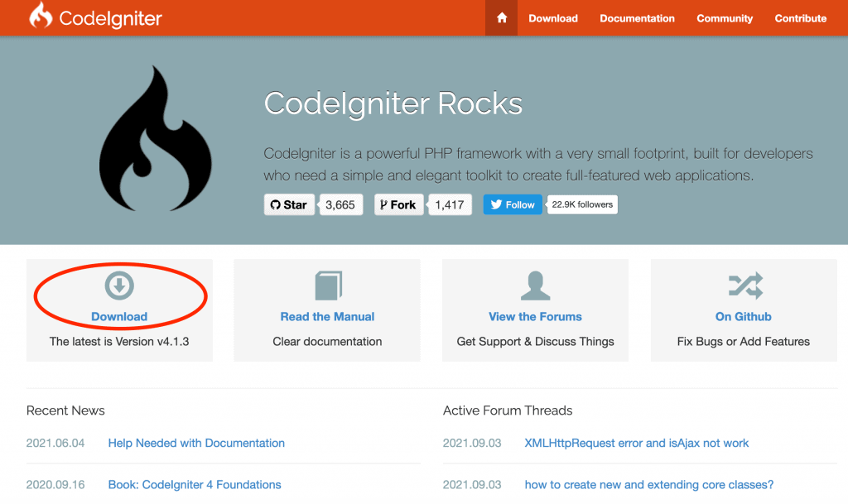Click the 'Active Forum Threads' heading
Viewport: 848px width, 504px height.
pos(508,410)
